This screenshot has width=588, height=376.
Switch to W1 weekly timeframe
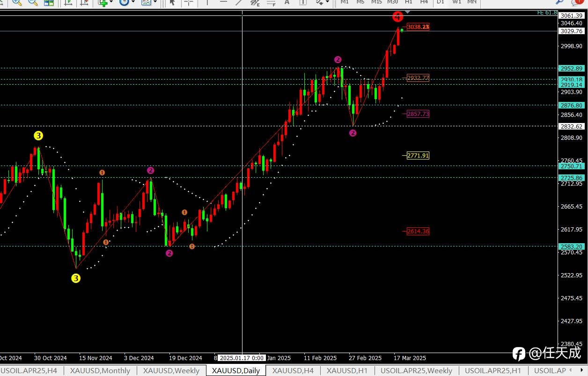[456, 2]
